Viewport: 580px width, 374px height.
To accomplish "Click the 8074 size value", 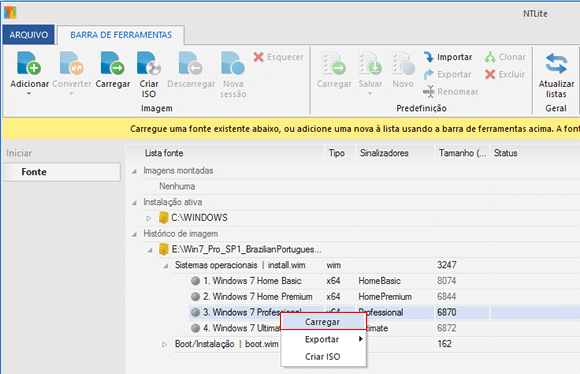I will click(446, 281).
